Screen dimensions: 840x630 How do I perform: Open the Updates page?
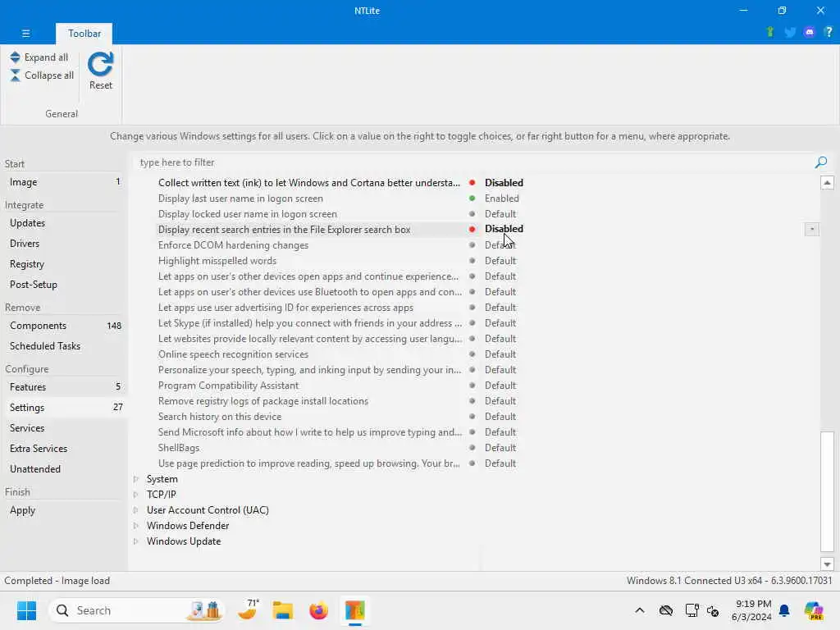[x=64, y=223]
